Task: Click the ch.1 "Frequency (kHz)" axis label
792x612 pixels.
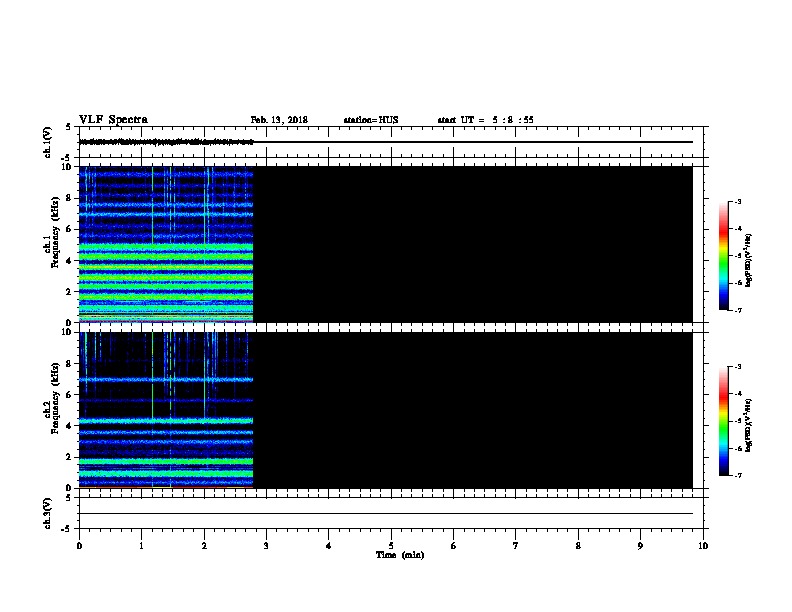Action: [x=55, y=232]
